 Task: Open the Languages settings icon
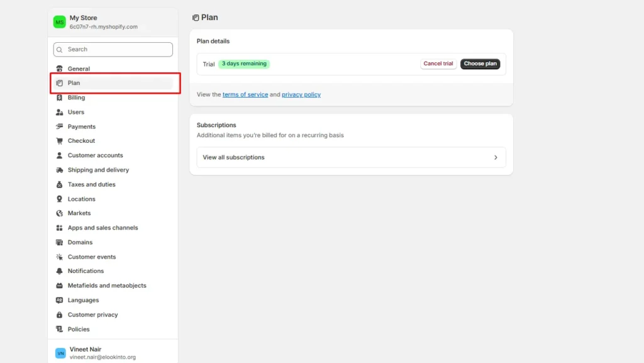(59, 300)
